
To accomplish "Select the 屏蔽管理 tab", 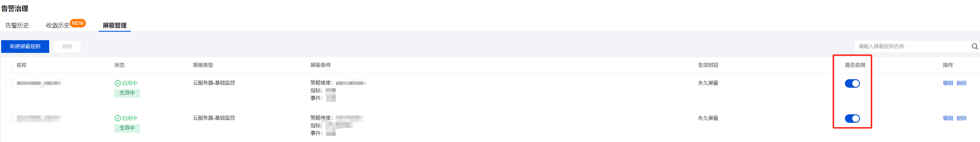I will (114, 25).
